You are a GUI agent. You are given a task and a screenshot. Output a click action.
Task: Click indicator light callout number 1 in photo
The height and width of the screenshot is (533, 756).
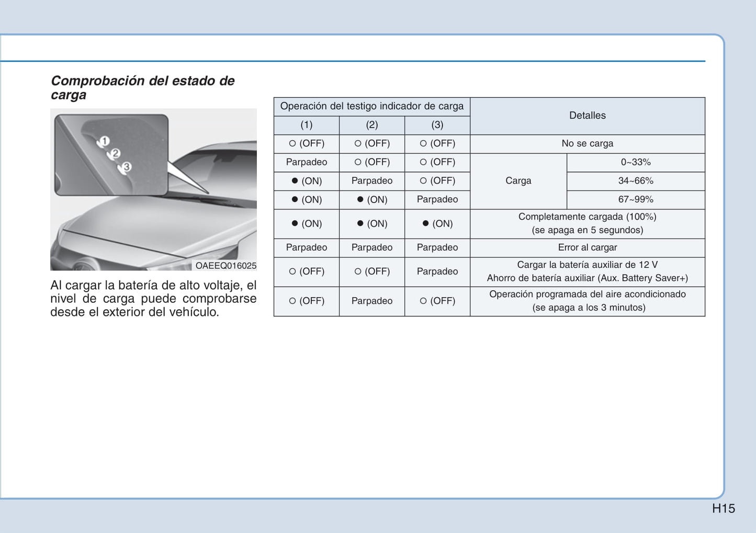(105, 141)
